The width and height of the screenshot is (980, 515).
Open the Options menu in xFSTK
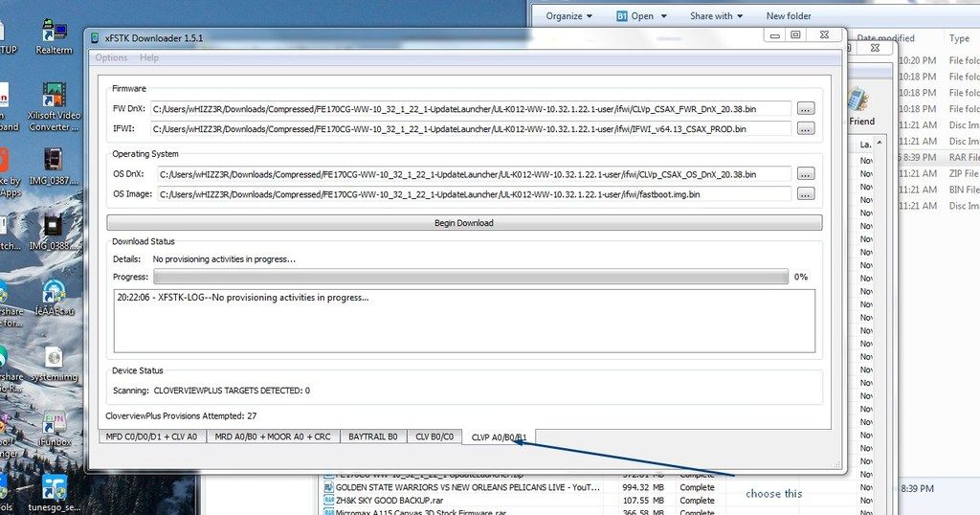click(112, 58)
